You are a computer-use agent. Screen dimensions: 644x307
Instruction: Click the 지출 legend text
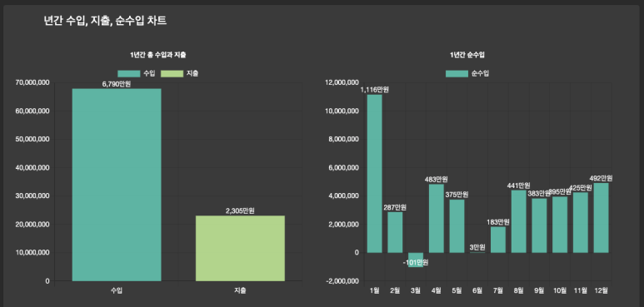point(192,74)
